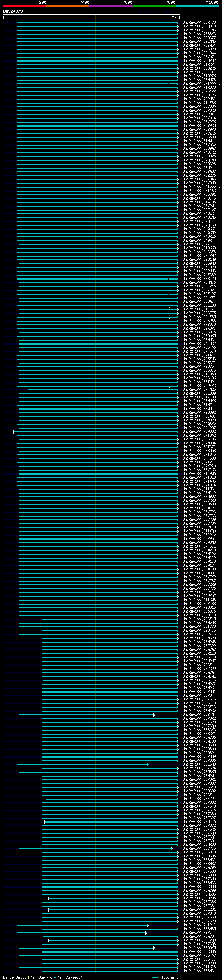Select label UniRef100_B1A976

199,76
